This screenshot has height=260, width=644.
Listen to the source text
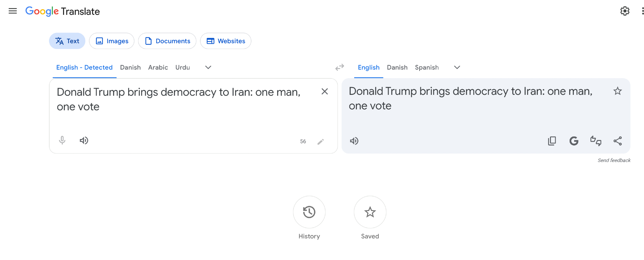point(84,140)
